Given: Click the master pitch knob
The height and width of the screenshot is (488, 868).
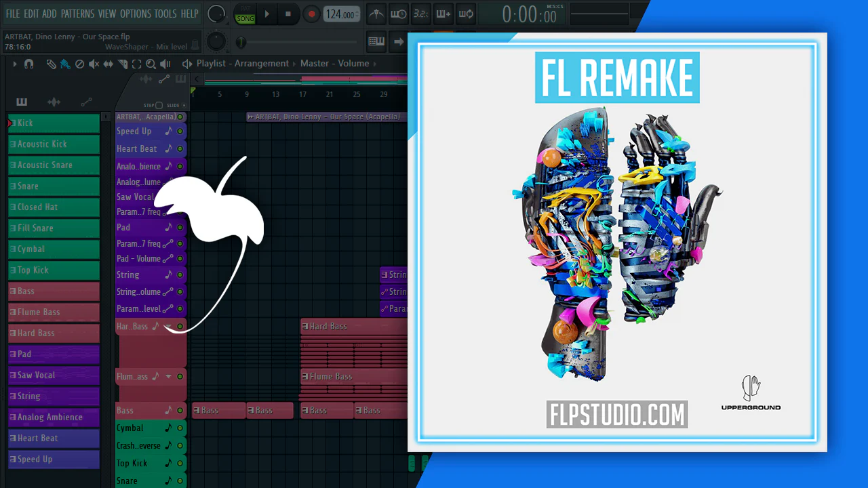Looking at the screenshot, I should pyautogui.click(x=216, y=41).
